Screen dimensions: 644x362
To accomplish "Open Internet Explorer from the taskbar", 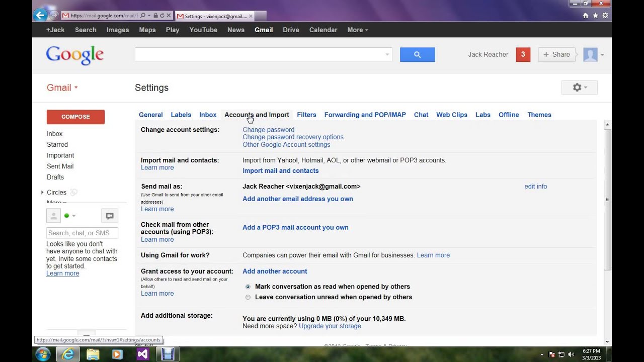I will point(67,354).
